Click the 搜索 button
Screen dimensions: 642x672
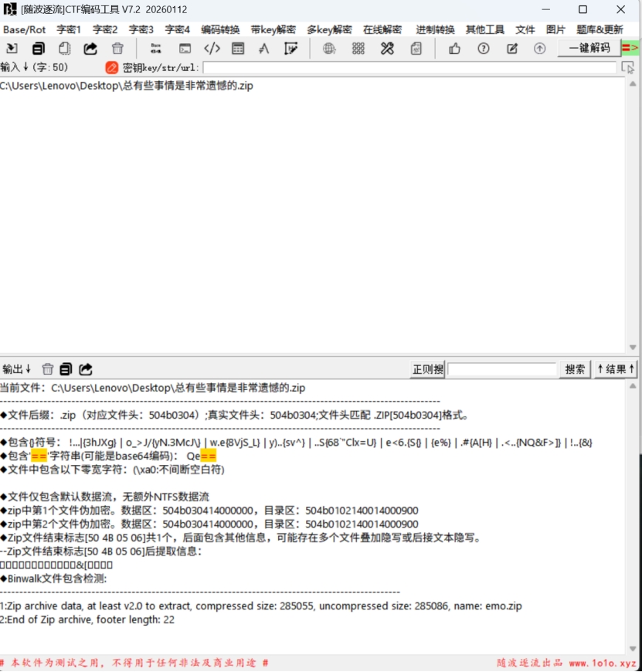575,369
